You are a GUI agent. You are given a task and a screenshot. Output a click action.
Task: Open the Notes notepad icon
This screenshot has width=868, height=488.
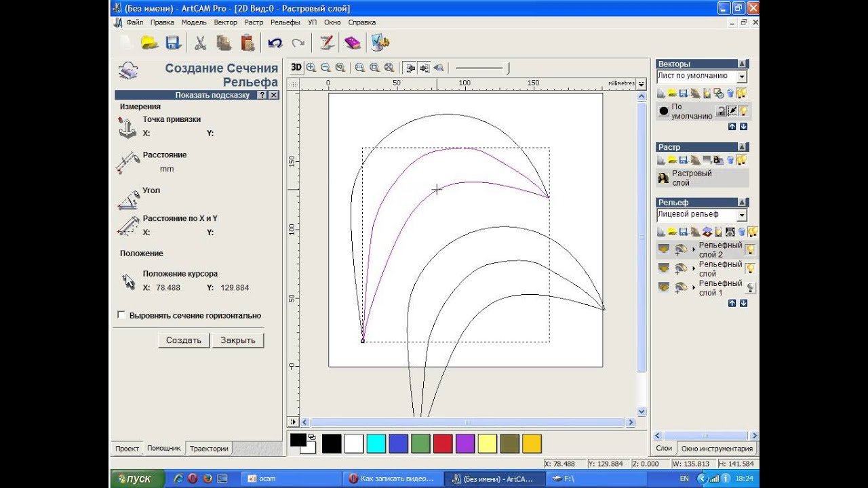tap(327, 43)
